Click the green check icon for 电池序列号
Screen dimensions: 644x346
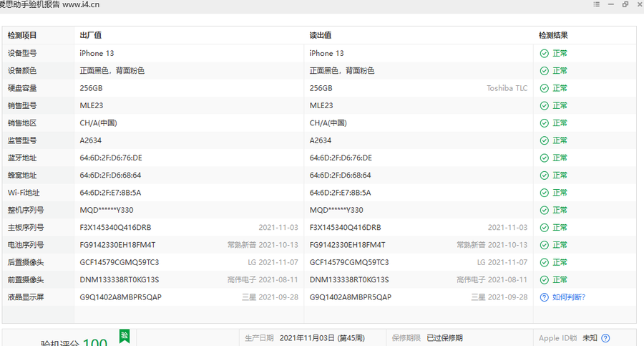[544, 245]
